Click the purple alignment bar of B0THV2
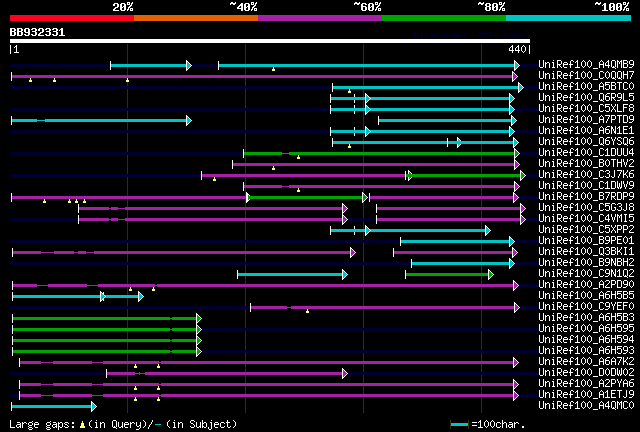This screenshot has height=432, width=640. (376, 165)
